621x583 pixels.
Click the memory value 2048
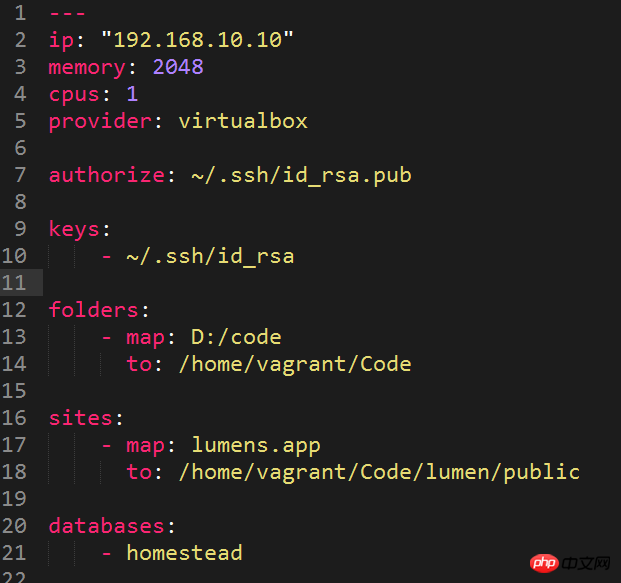pos(177,67)
